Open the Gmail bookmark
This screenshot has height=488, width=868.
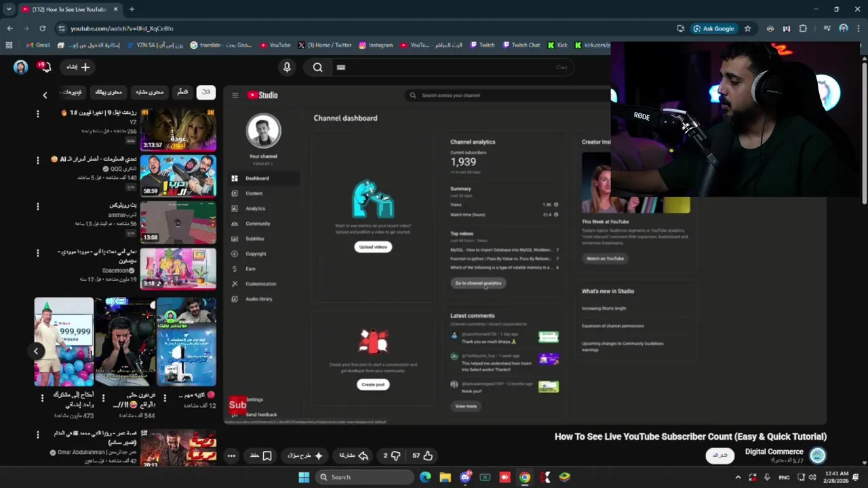click(38, 45)
